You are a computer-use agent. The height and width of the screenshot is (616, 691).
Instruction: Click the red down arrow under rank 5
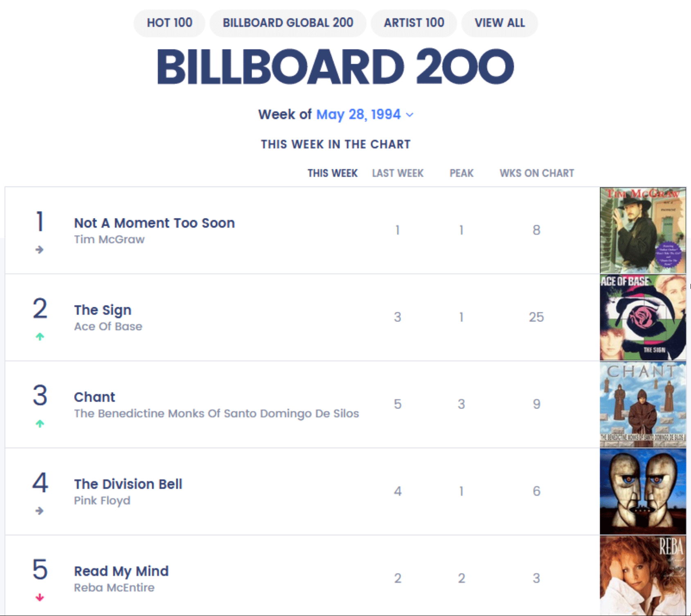pyautogui.click(x=40, y=598)
